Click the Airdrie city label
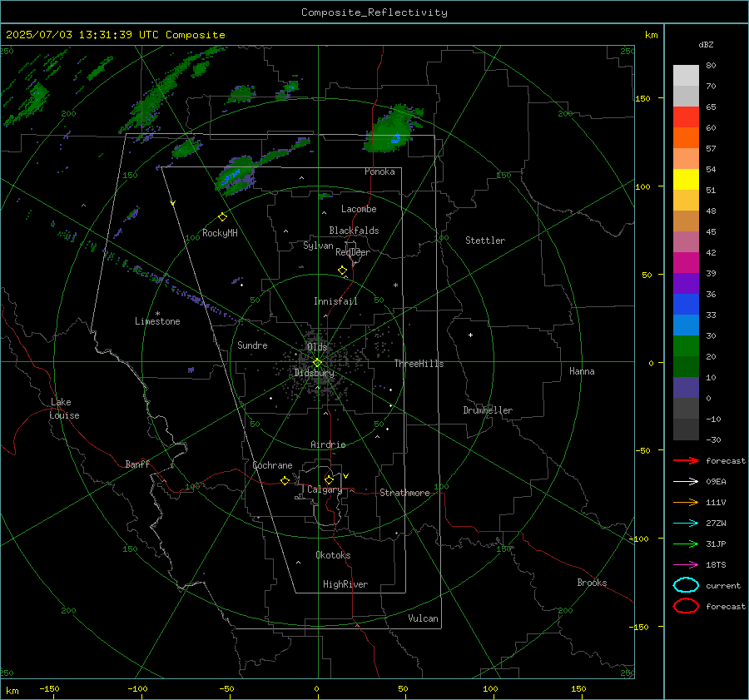 click(328, 444)
